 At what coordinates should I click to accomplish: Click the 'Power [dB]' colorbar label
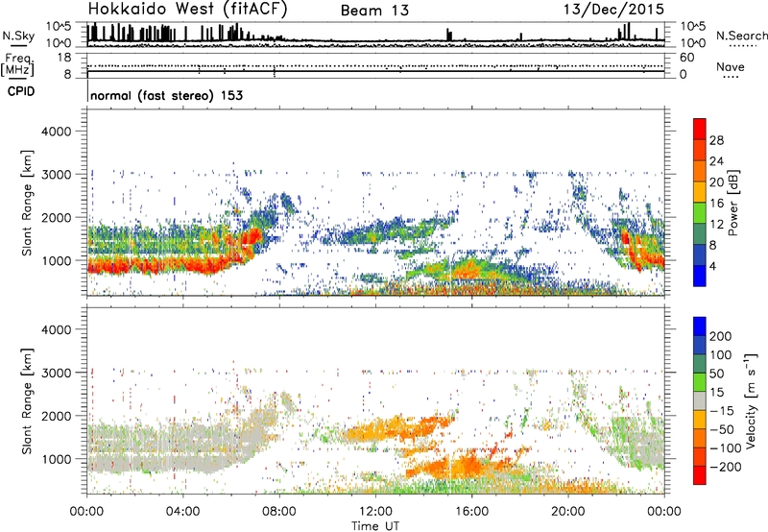(732, 203)
